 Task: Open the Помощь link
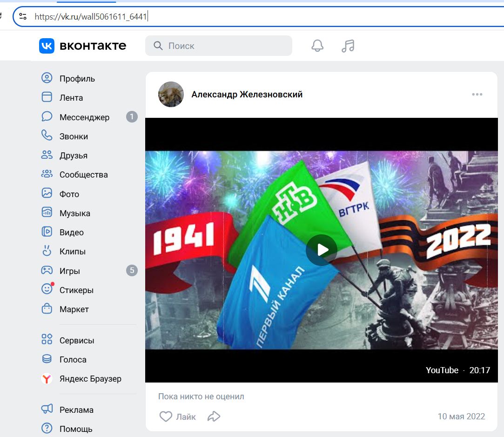click(76, 429)
